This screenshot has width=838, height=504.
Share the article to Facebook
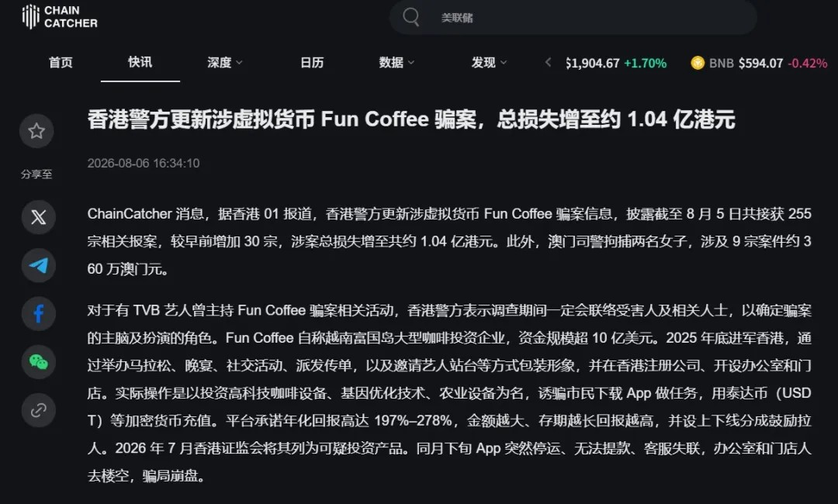39,313
